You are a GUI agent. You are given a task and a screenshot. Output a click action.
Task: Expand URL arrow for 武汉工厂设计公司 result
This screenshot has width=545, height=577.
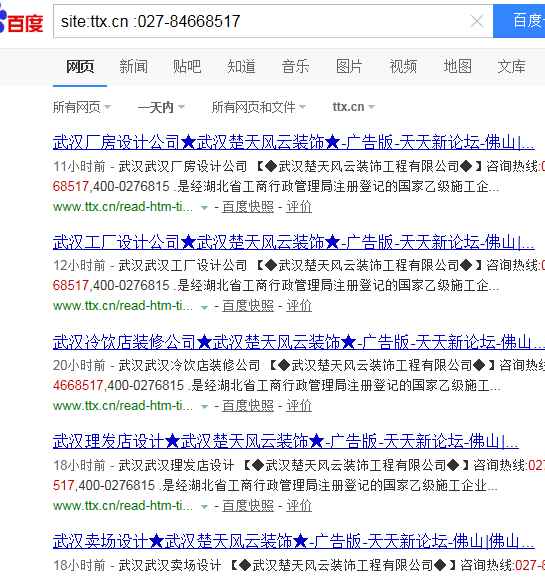pyautogui.click(x=205, y=308)
